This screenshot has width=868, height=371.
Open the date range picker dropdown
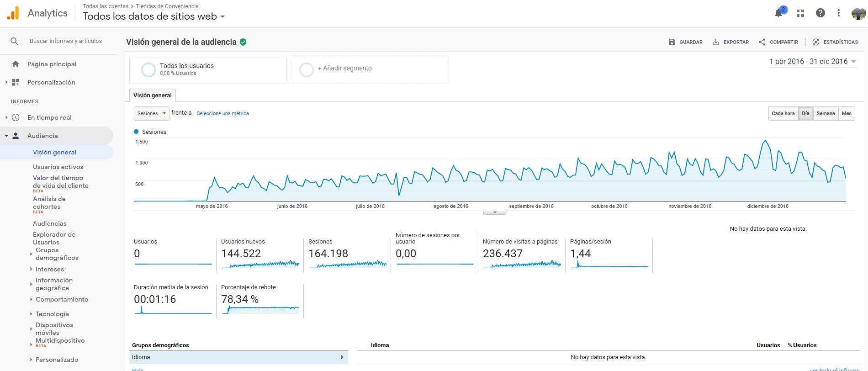coord(813,62)
